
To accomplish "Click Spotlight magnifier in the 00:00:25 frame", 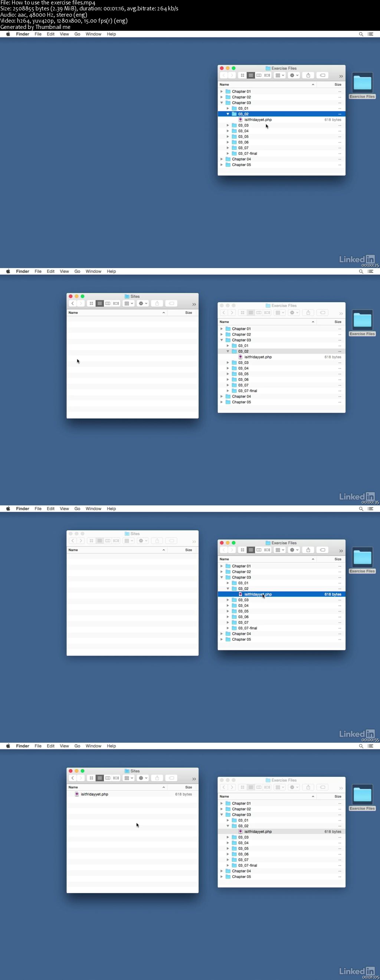I will (x=361, y=34).
